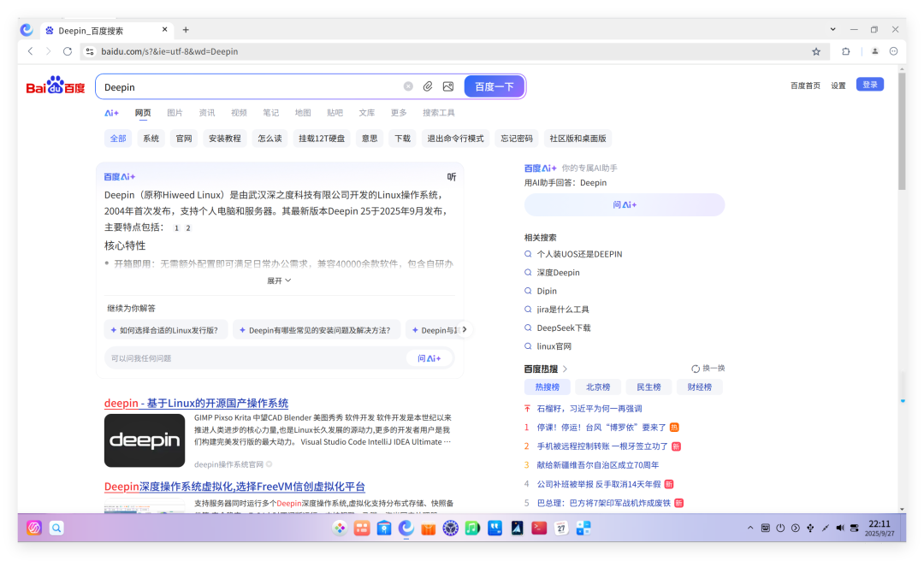Viewport: 924px width, 561px height.
Task: Click the paperclip file upload icon
Action: (428, 86)
